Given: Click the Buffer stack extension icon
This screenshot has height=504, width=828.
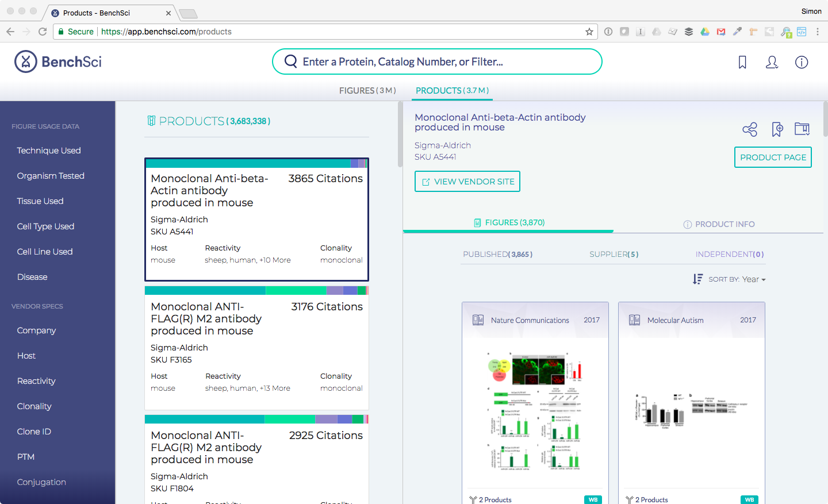Looking at the screenshot, I should pyautogui.click(x=689, y=32).
